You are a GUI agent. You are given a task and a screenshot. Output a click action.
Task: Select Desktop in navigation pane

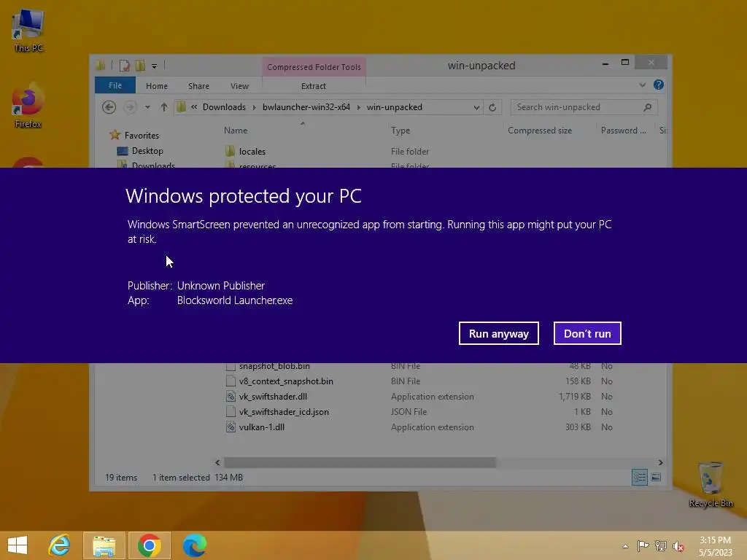pos(147,150)
